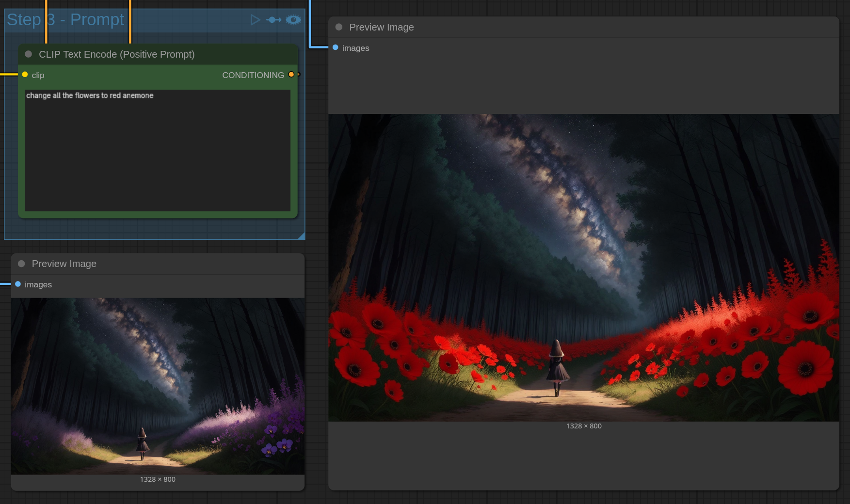Click the clip input socket
This screenshot has height=504, width=850.
click(25, 75)
